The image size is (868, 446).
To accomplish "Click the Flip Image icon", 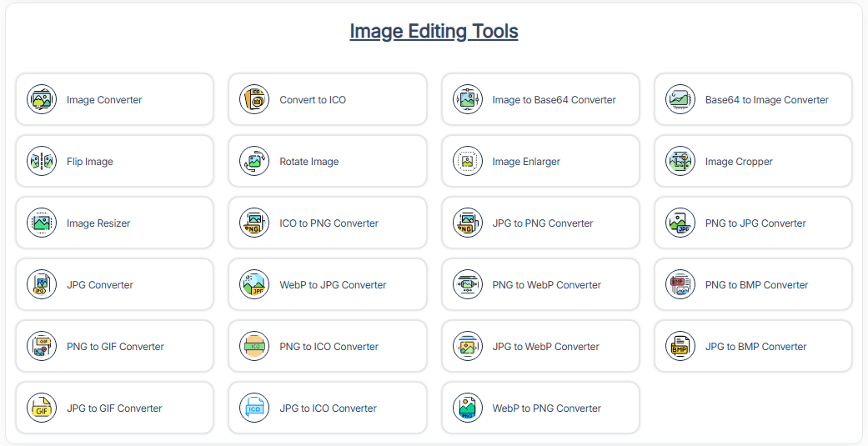I will click(x=42, y=161).
